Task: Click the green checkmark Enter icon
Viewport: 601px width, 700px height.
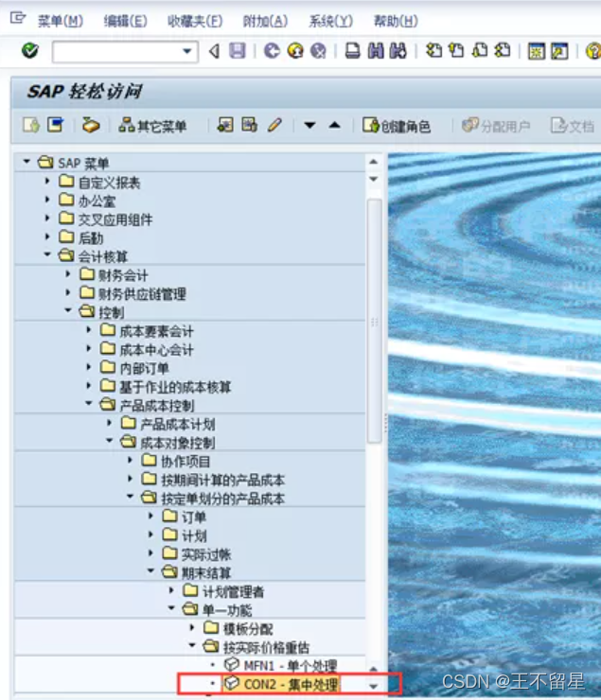Action: [30, 51]
